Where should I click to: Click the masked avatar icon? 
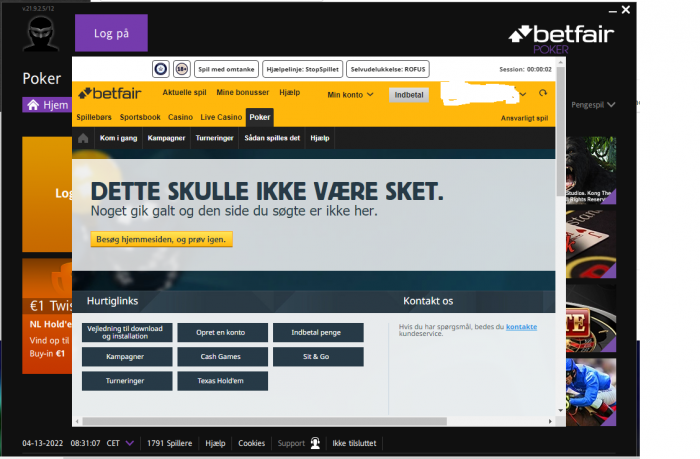tap(41, 33)
